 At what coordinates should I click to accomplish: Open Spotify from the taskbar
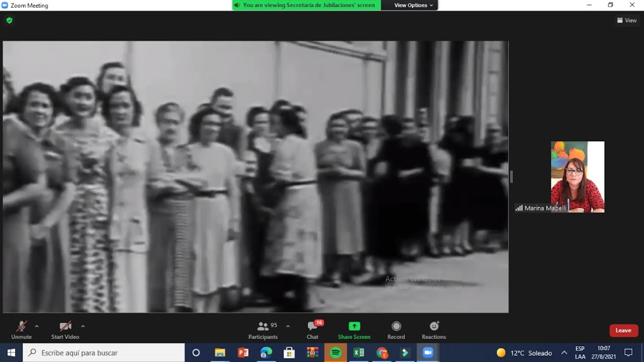[x=336, y=353]
